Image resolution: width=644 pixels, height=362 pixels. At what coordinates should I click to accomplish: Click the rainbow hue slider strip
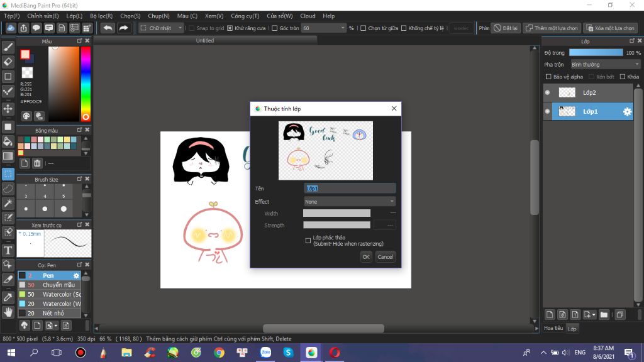tap(86, 84)
